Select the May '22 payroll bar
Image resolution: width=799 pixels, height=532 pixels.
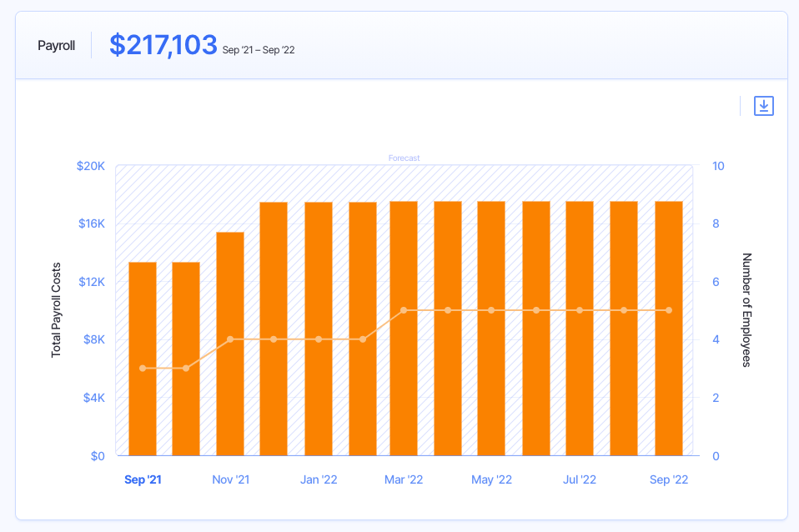pos(491,329)
